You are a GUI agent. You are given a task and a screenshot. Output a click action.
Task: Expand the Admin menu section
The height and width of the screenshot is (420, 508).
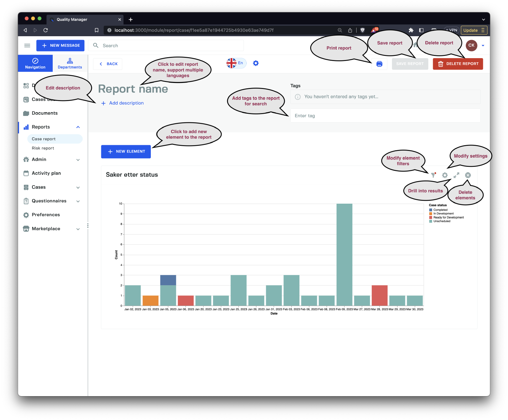tap(78, 160)
